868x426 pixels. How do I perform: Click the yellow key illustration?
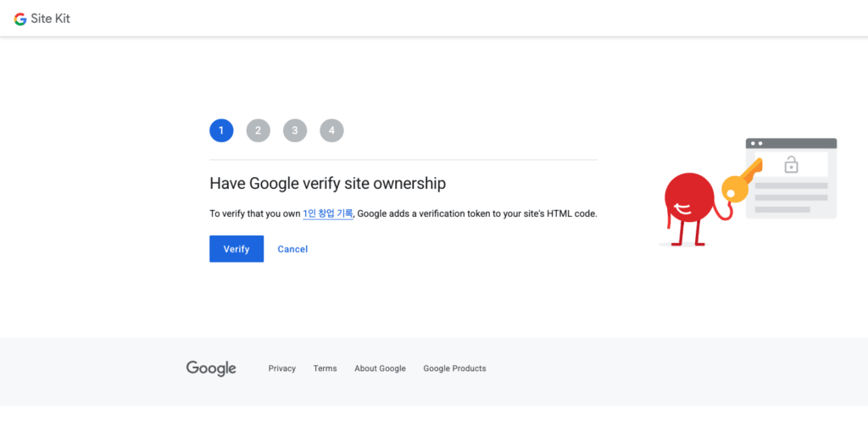(734, 185)
